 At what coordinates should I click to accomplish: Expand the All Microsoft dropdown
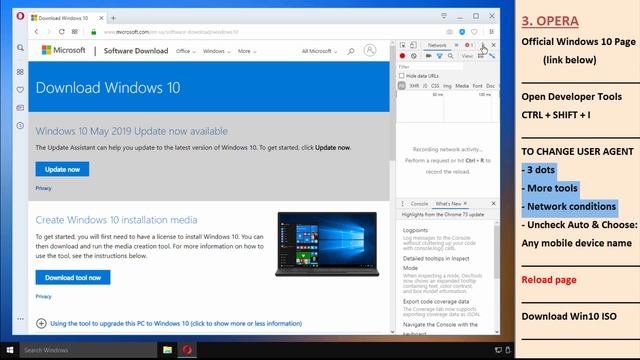(320, 51)
